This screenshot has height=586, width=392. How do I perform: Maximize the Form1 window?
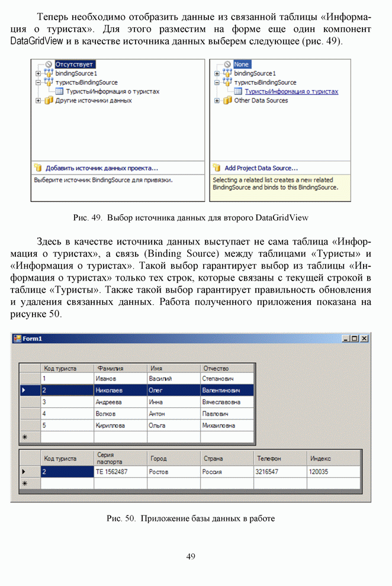click(x=355, y=339)
